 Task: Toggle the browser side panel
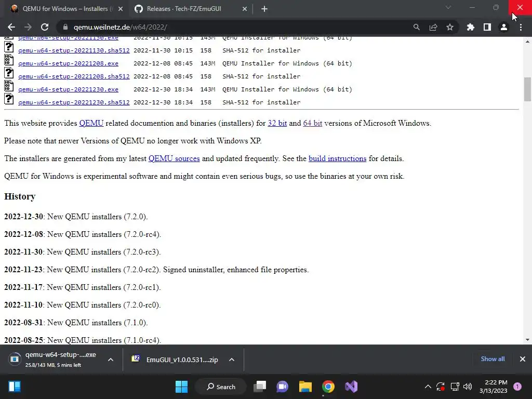click(x=487, y=27)
